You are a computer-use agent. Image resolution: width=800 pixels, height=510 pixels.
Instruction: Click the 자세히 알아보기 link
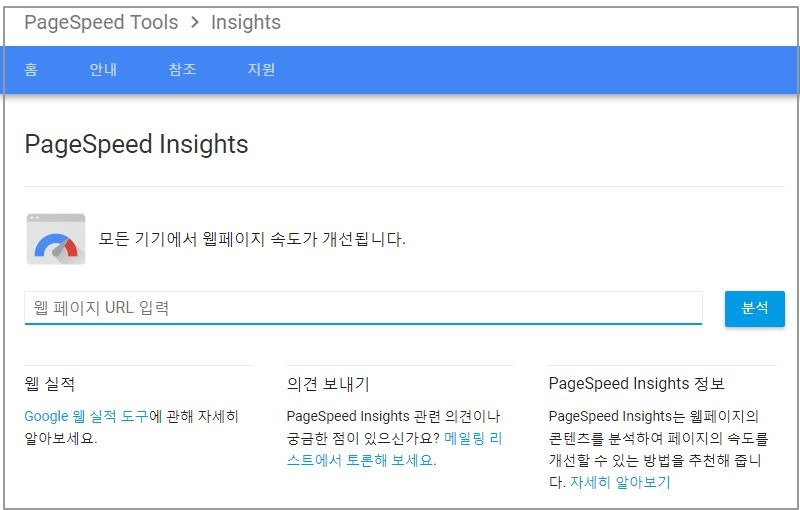pyautogui.click(x=620, y=482)
